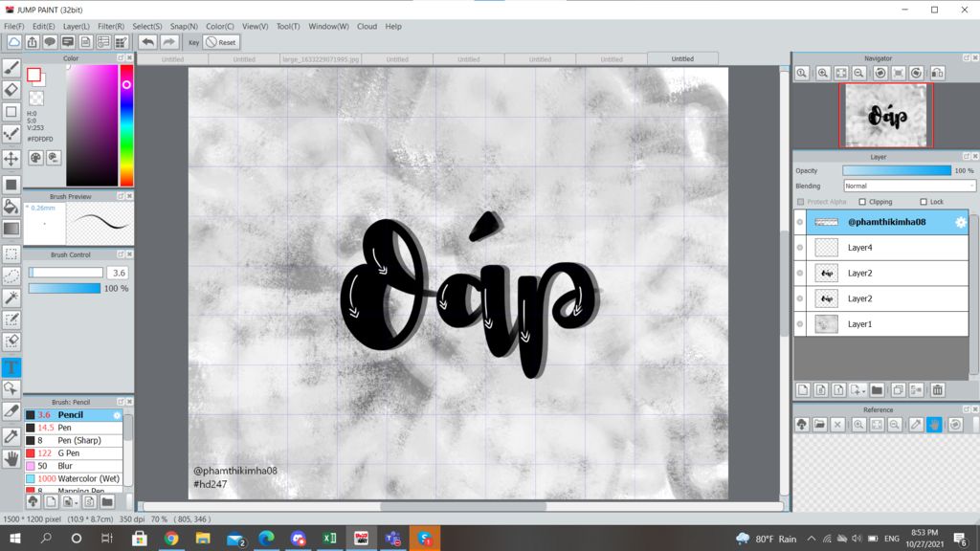Switch to large_1633229071995.jpg tab

(321, 59)
